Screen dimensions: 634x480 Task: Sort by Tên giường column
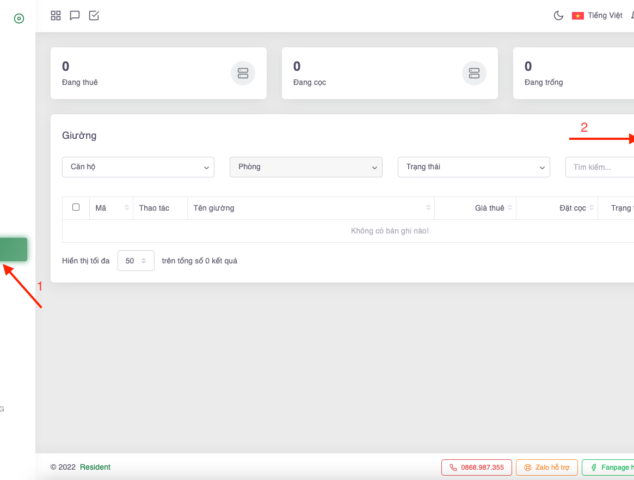pyautogui.click(x=310, y=208)
